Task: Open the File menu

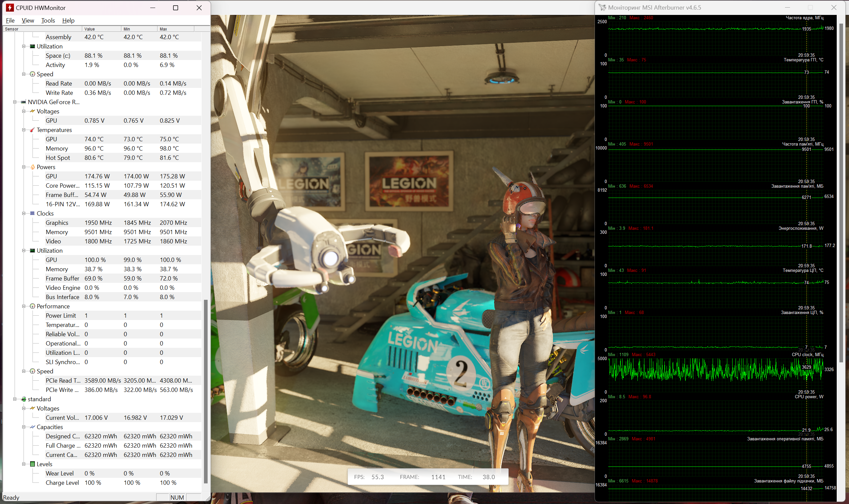Action: [x=10, y=20]
